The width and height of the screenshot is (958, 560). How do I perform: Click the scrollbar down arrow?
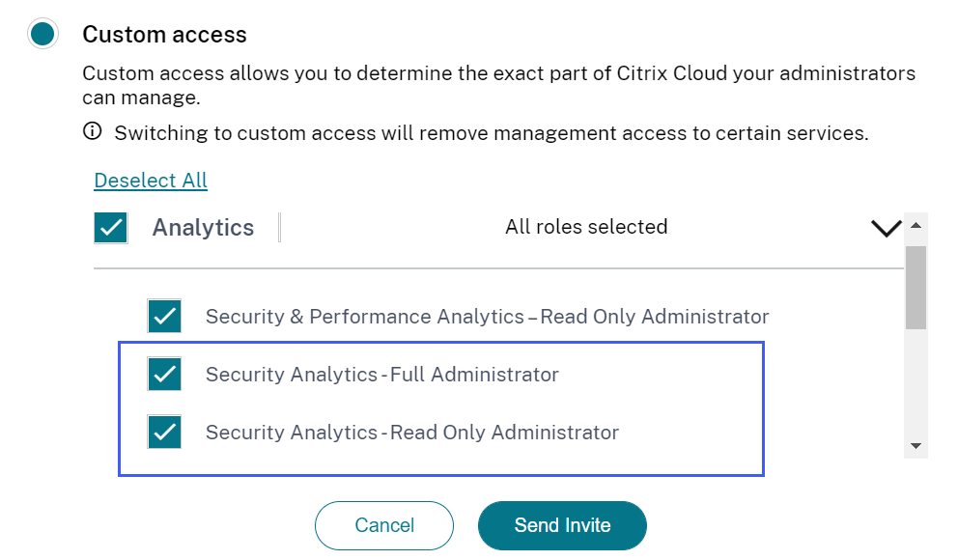pyautogui.click(x=916, y=446)
